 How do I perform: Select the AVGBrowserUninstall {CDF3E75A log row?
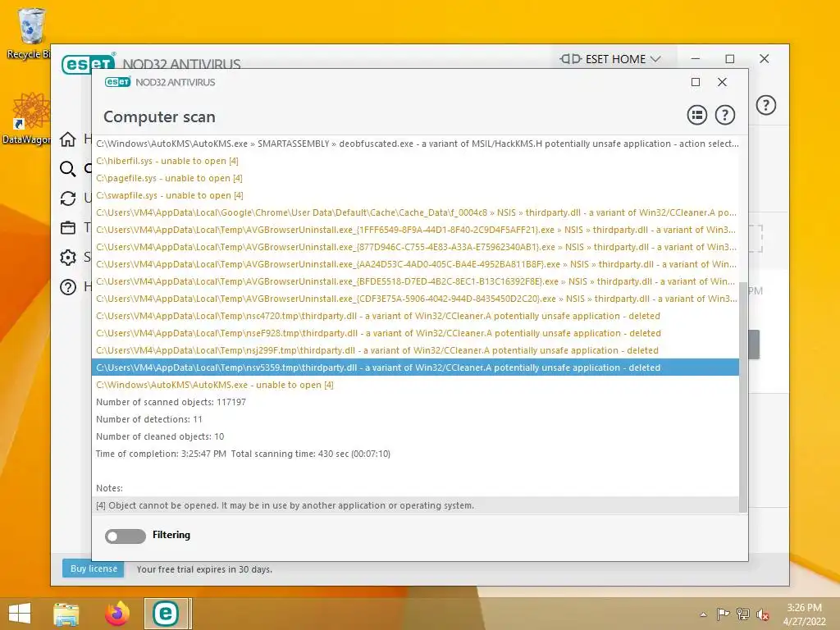pyautogui.click(x=415, y=299)
